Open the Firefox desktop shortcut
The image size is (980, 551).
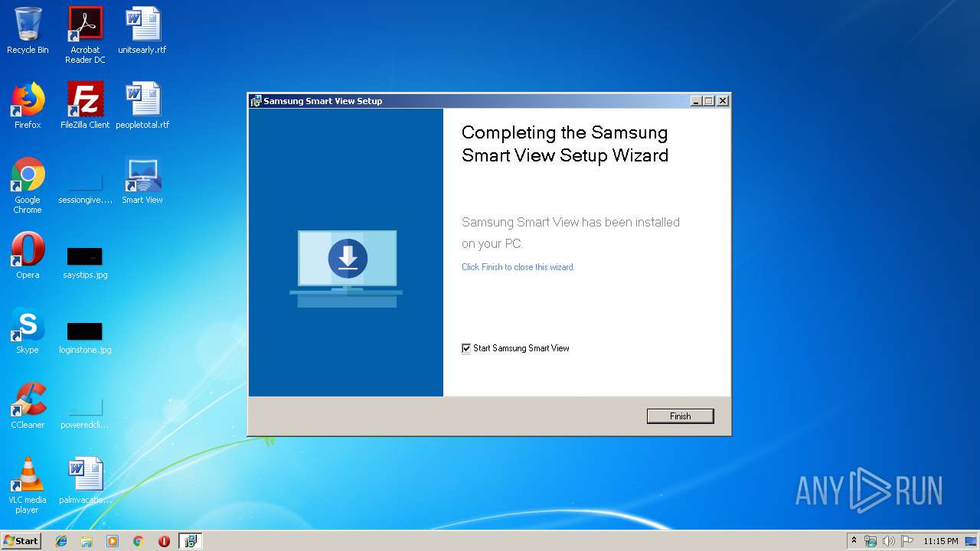point(28,106)
